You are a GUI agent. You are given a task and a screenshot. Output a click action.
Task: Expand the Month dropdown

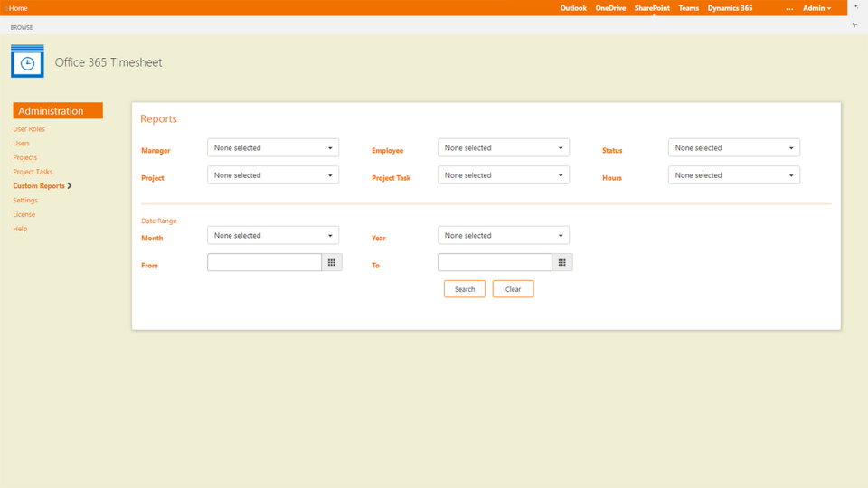point(273,235)
